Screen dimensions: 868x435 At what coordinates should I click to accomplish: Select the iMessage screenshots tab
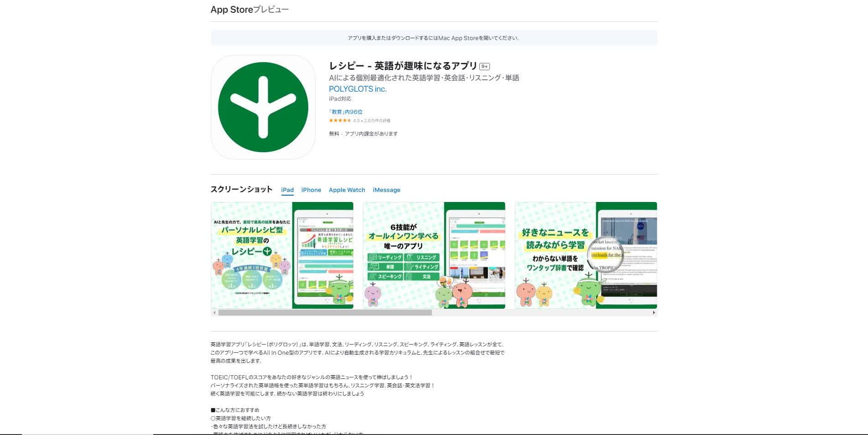pos(386,190)
